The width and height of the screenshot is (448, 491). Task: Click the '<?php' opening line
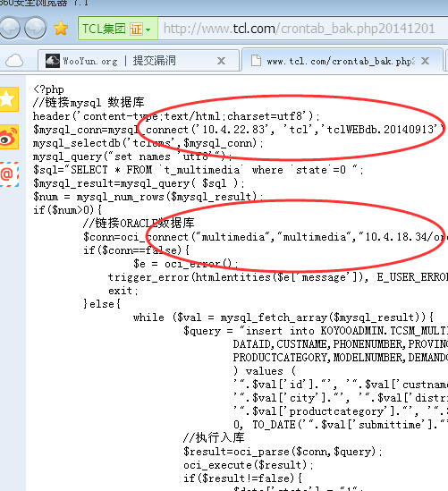click(x=48, y=89)
